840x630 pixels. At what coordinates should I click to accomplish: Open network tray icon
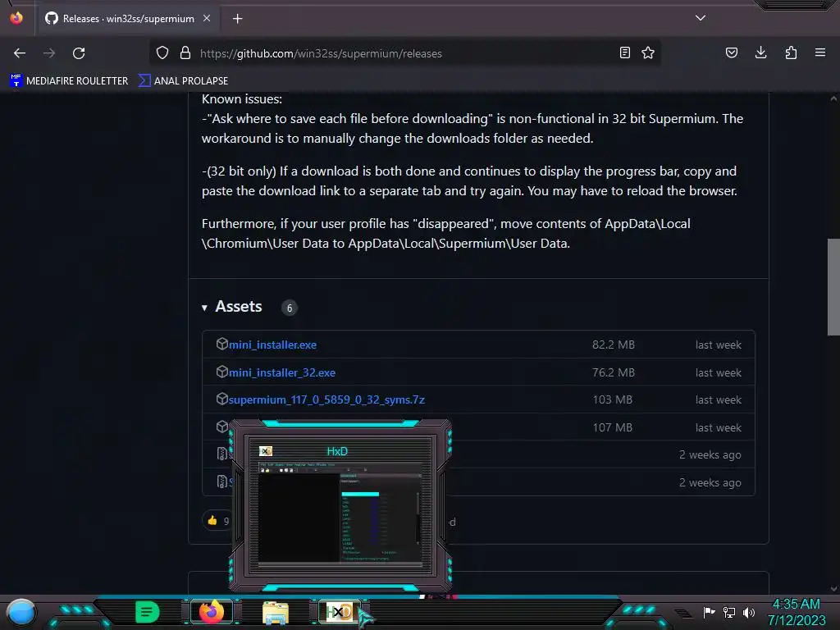tap(729, 612)
